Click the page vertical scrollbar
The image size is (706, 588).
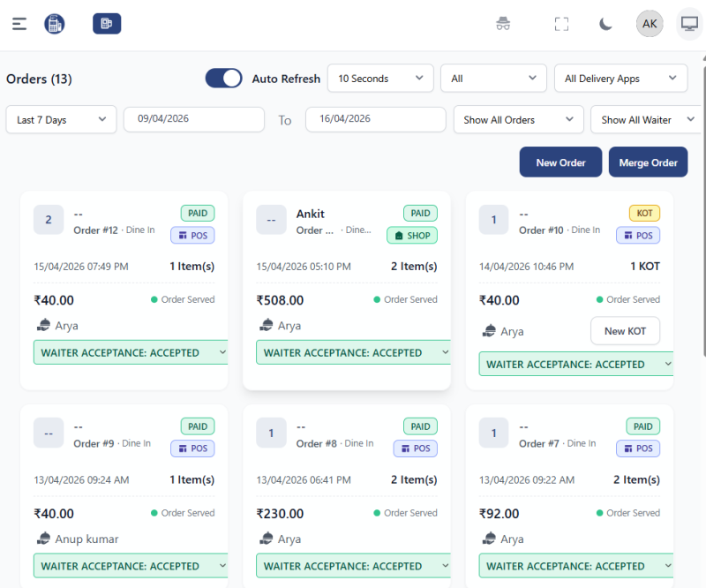click(x=703, y=212)
